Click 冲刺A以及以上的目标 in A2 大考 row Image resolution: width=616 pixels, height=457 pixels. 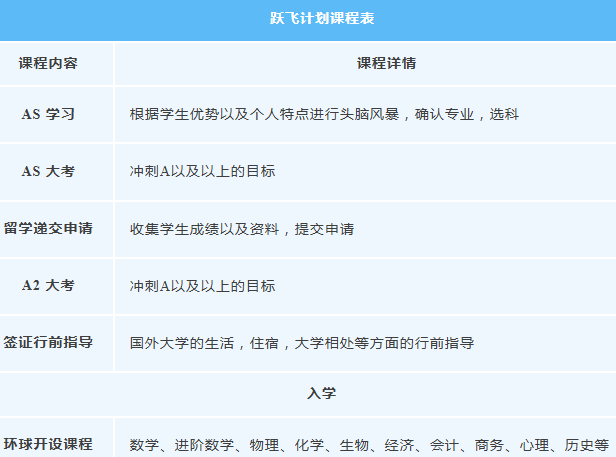(x=202, y=286)
